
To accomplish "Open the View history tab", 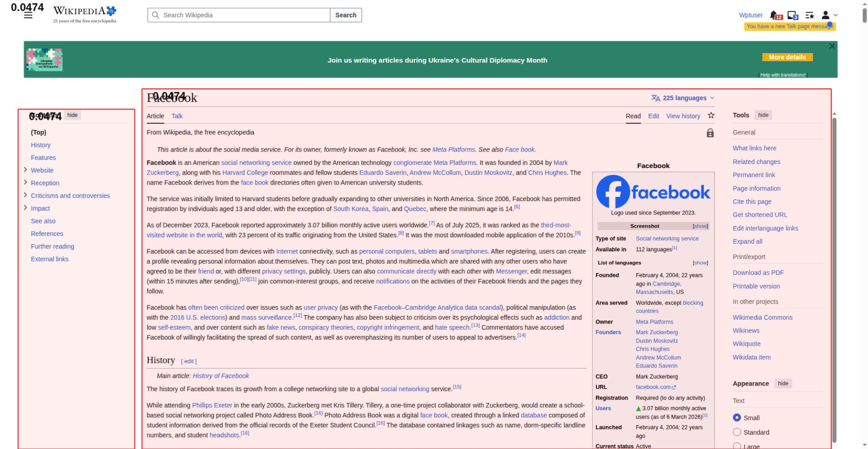I will pyautogui.click(x=683, y=116).
